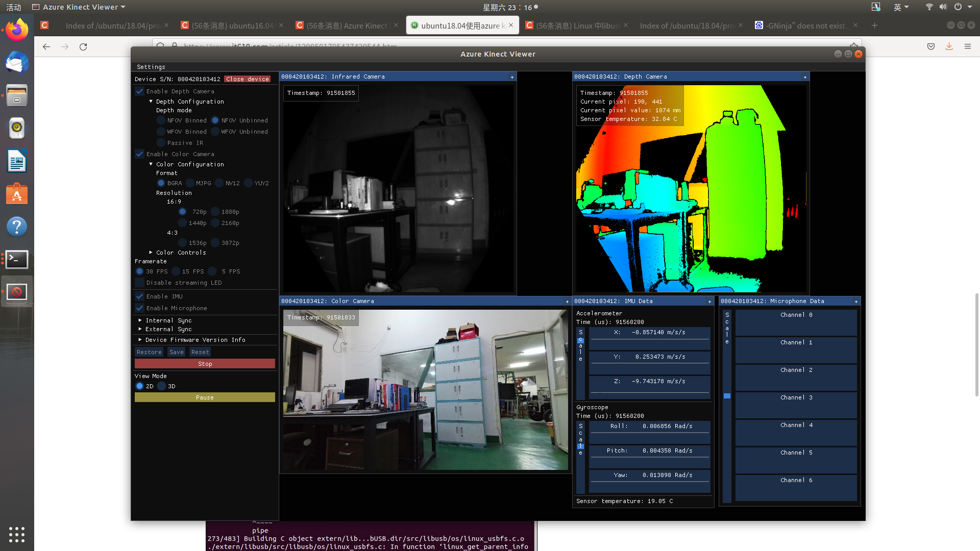Image resolution: width=980 pixels, height=551 pixels.
Task: Click Firefox reload page icon
Action: [83, 46]
